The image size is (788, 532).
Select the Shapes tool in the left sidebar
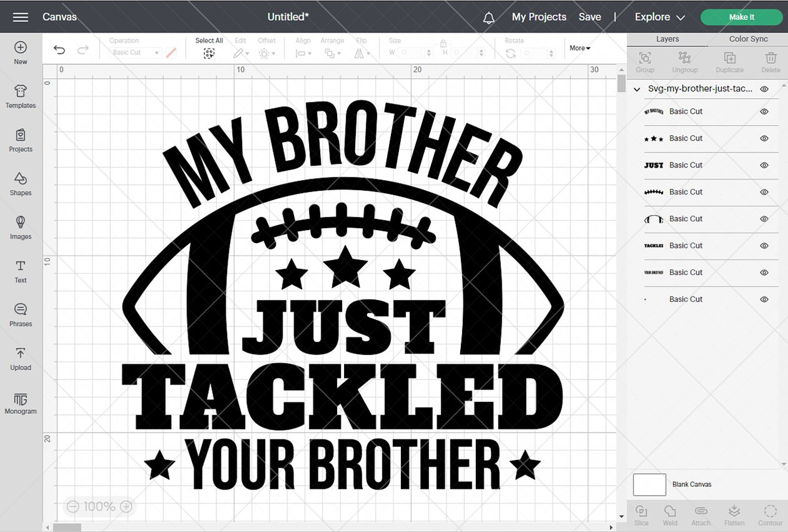click(21, 185)
